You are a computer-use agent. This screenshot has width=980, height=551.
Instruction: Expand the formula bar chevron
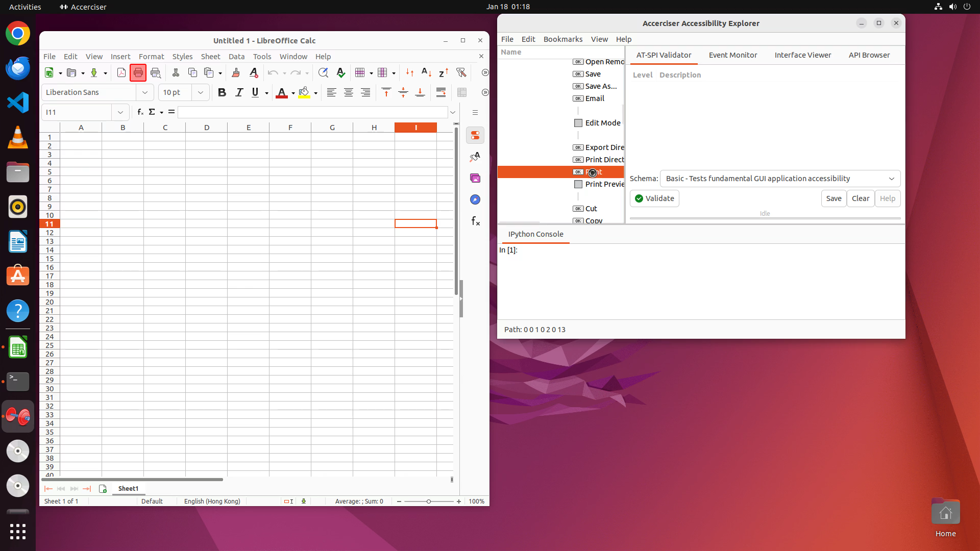pyautogui.click(x=453, y=112)
